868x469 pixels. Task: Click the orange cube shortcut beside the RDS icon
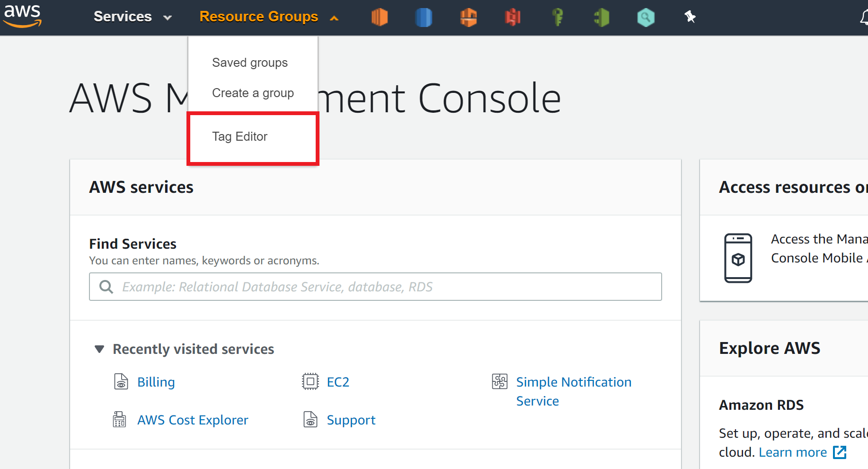click(468, 18)
